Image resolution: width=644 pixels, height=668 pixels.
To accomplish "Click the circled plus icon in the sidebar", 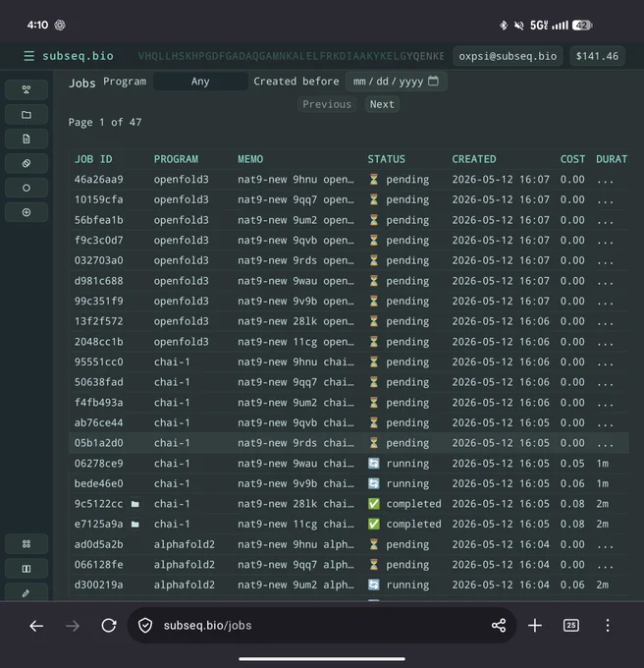I will [27, 212].
